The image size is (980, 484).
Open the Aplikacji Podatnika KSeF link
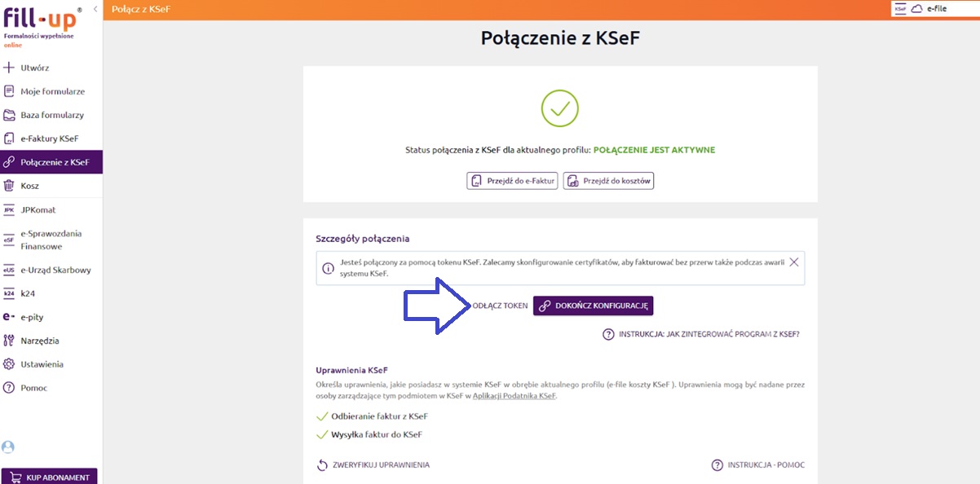514,395
